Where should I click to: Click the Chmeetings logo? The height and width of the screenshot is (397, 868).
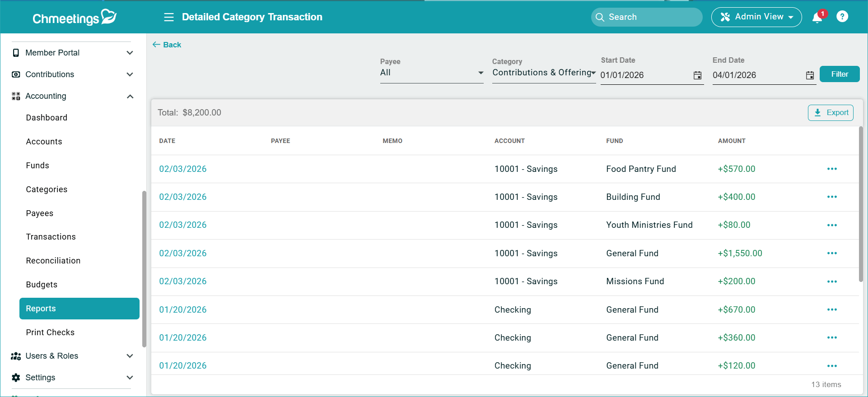coord(75,17)
